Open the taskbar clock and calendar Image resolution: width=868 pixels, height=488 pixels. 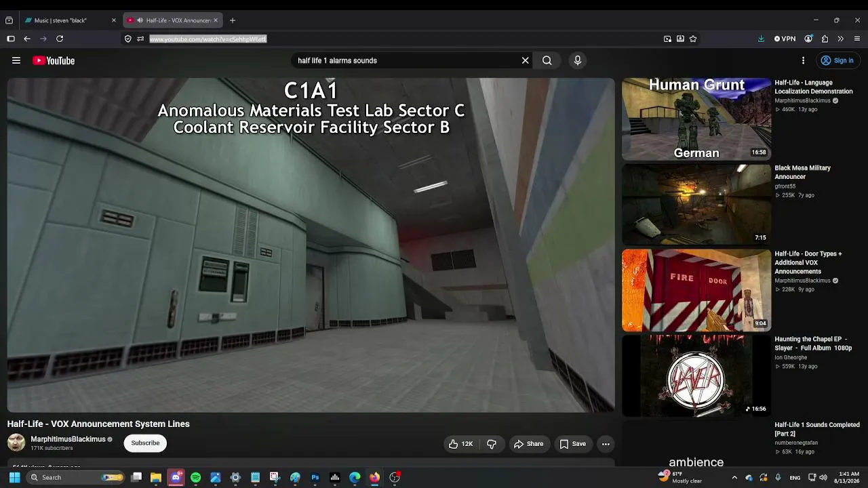[848, 477]
